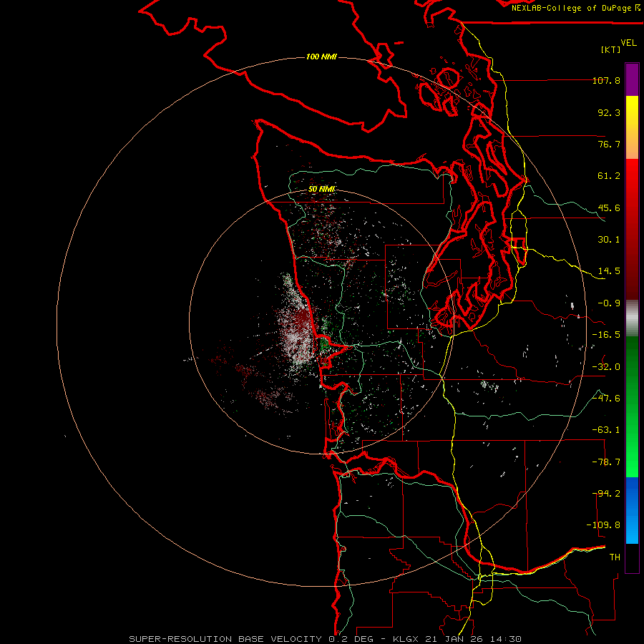Screen dimensions: 644x644
Task: Click the 50 NMI range ring label
Action: click(321, 189)
